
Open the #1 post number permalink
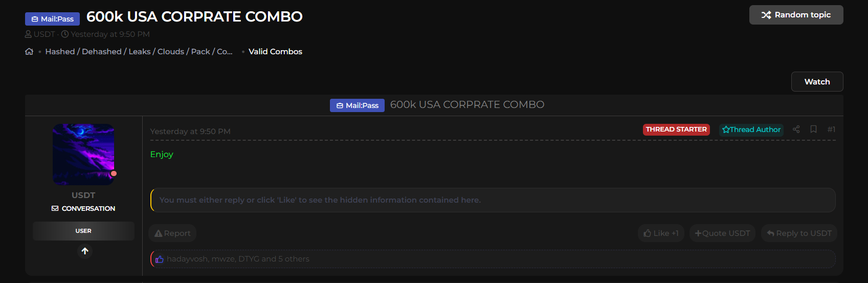click(x=831, y=129)
